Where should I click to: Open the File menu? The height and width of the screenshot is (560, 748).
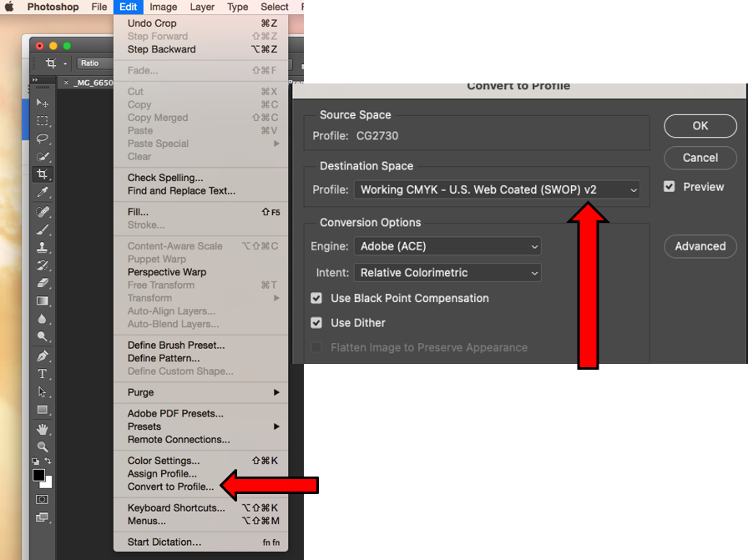pyautogui.click(x=99, y=7)
